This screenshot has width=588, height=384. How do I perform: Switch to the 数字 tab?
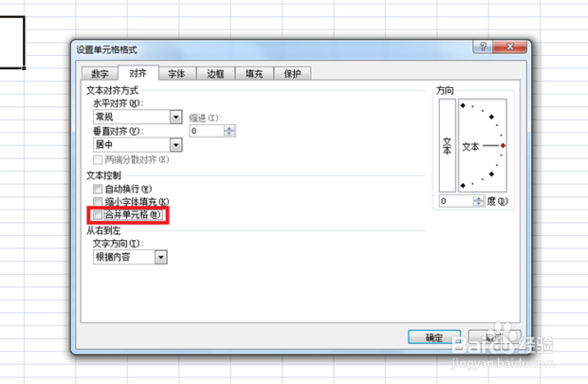pos(100,74)
